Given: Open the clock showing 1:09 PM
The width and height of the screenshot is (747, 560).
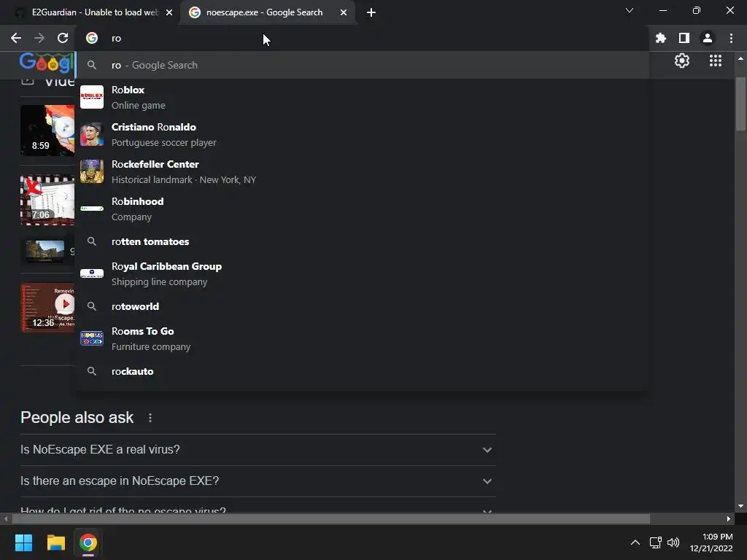Looking at the screenshot, I should point(711,542).
